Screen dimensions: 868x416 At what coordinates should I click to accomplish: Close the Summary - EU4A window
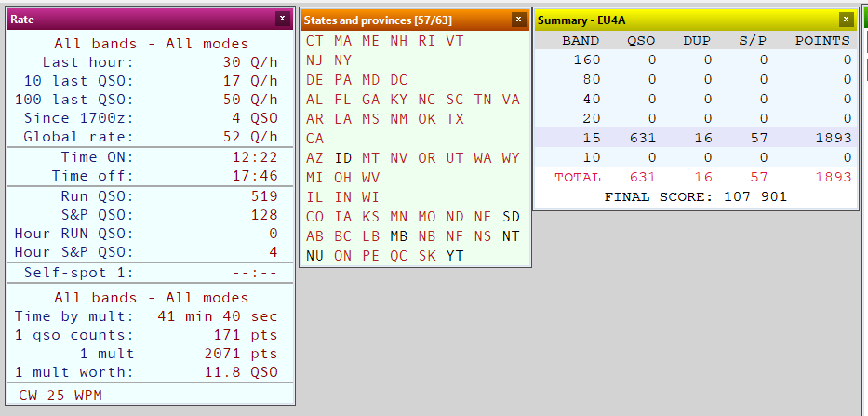click(x=845, y=19)
